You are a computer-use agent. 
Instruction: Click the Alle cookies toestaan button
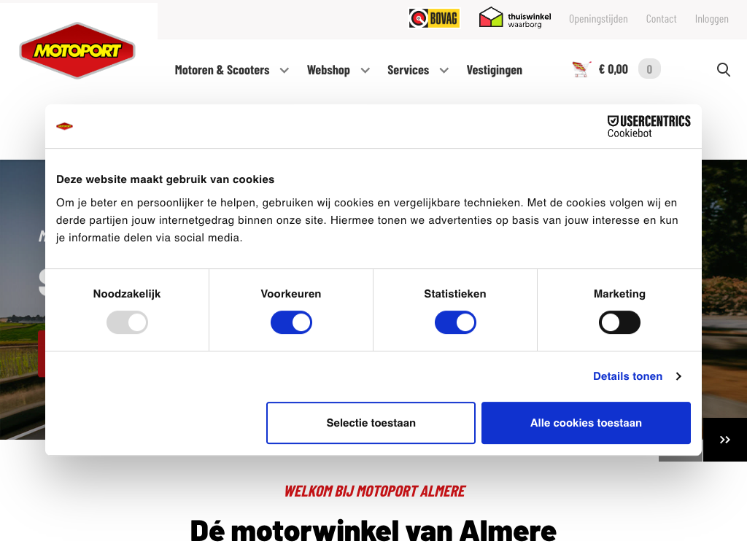click(x=586, y=423)
